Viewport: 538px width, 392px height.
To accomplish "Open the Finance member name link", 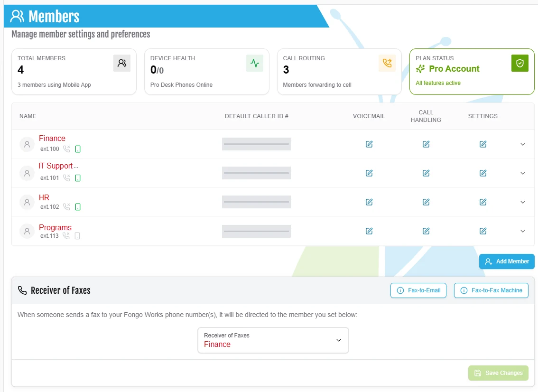I will [x=52, y=138].
